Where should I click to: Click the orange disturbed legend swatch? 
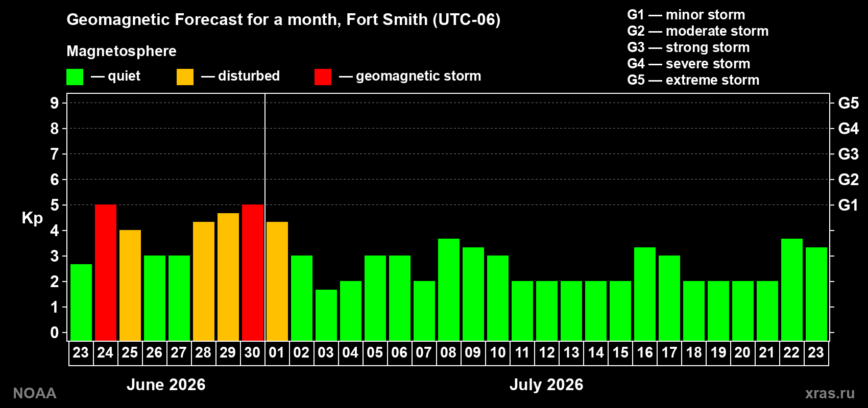click(x=185, y=77)
